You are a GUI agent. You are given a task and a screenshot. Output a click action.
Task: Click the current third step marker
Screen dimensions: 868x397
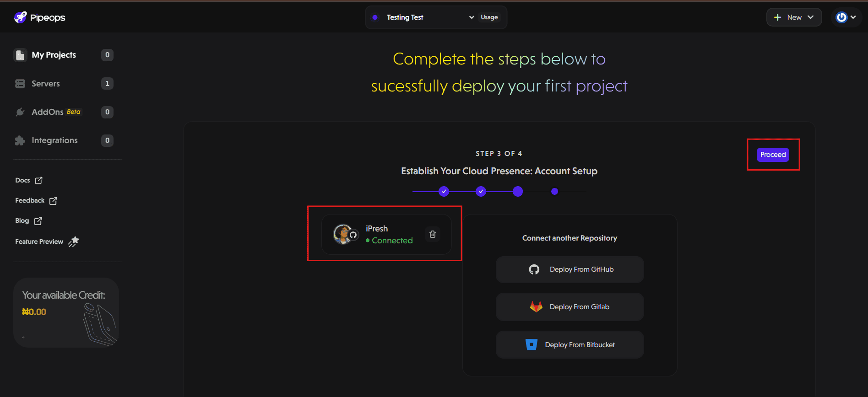[x=518, y=192]
